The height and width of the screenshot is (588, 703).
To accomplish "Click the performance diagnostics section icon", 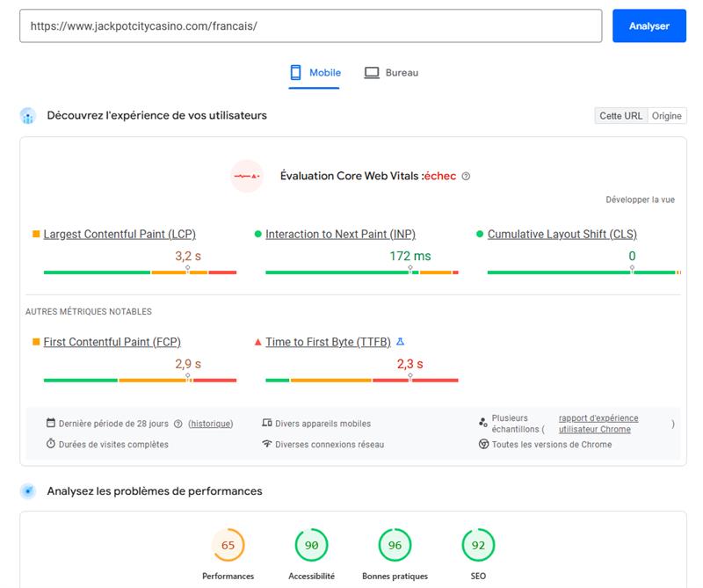I will point(28,491).
